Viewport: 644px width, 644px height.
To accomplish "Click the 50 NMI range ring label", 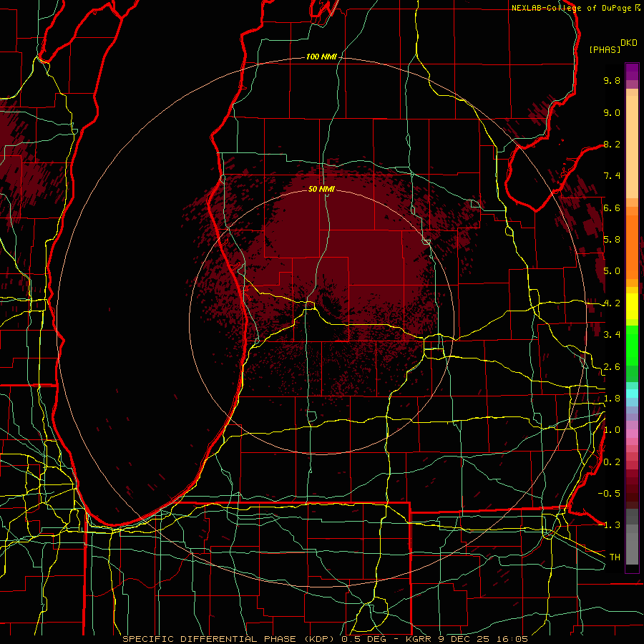I will point(321,189).
